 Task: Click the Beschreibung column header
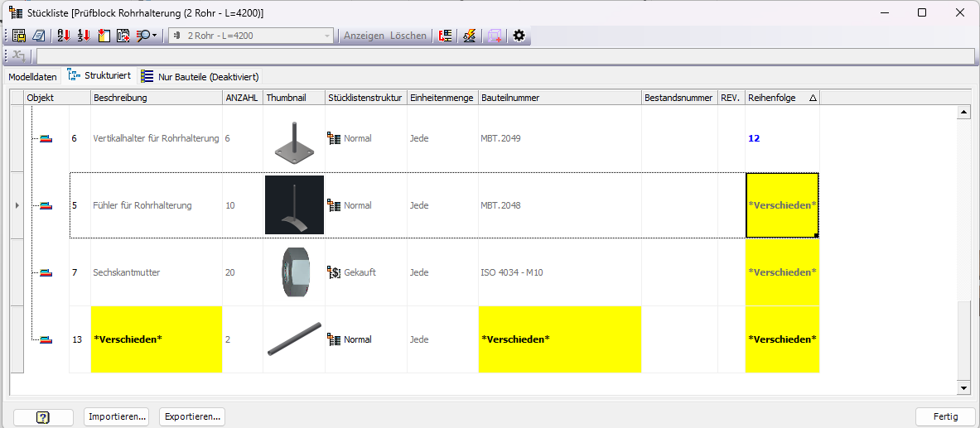point(157,98)
